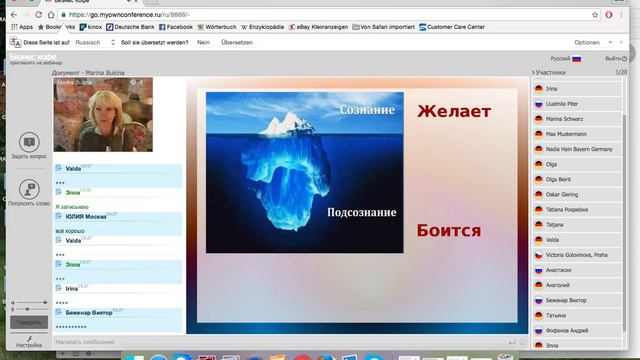Collapse the Участники participants panel
The width and height of the screenshot is (640, 360).
pos(533,72)
